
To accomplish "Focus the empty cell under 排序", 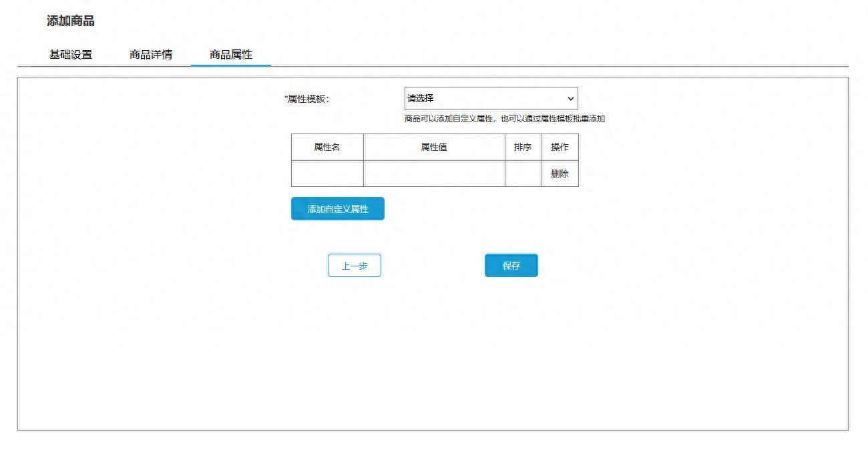I will point(523,174).
